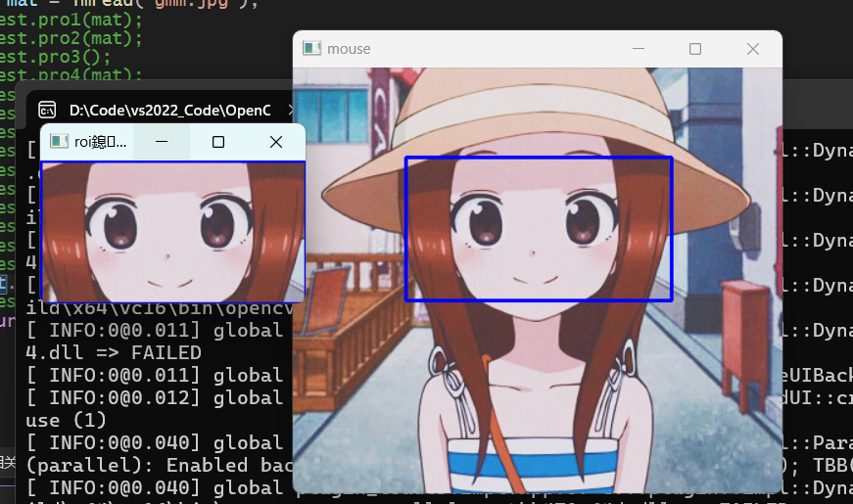Image resolution: width=853 pixels, height=504 pixels.
Task: Click the console tab's terminal icon
Action: pos(47,111)
